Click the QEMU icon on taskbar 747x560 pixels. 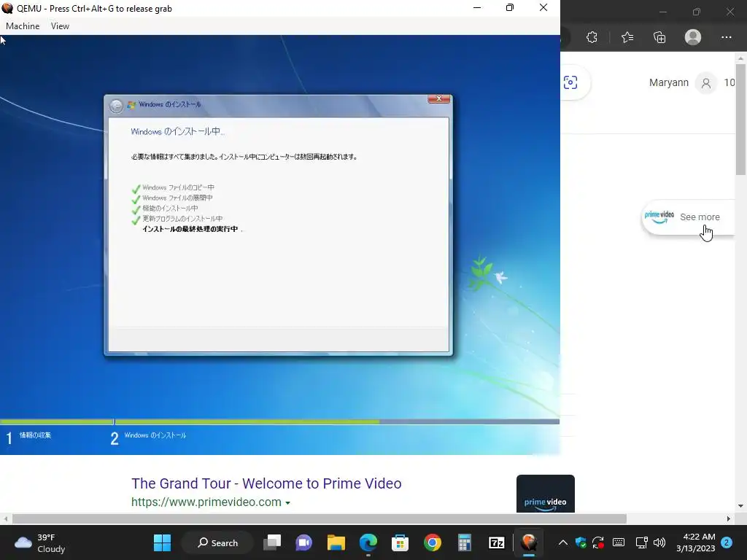(x=529, y=542)
